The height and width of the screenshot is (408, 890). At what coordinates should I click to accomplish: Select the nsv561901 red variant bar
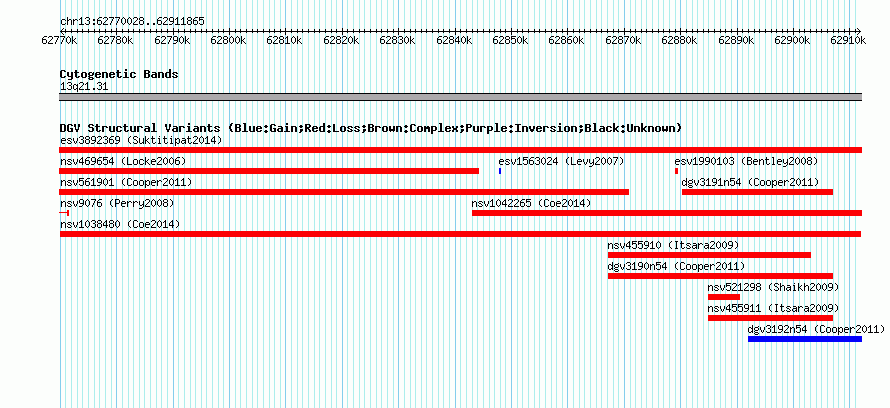point(344,192)
